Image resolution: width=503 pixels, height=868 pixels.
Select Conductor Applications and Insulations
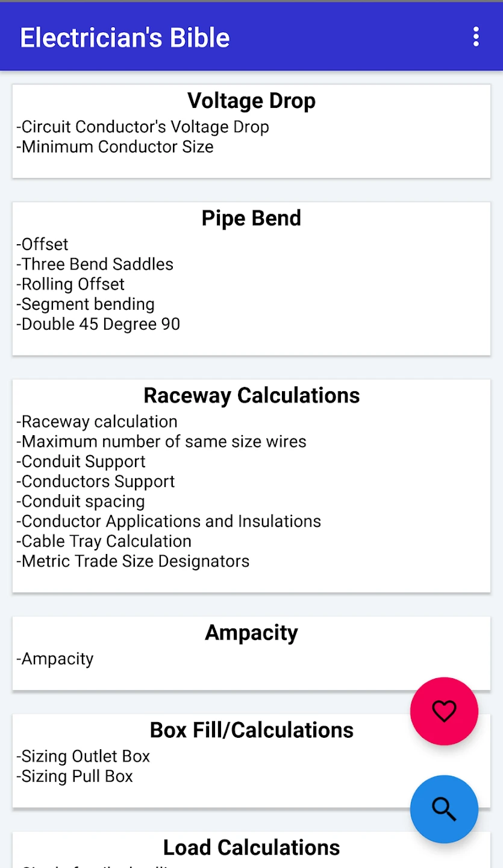[x=169, y=521]
